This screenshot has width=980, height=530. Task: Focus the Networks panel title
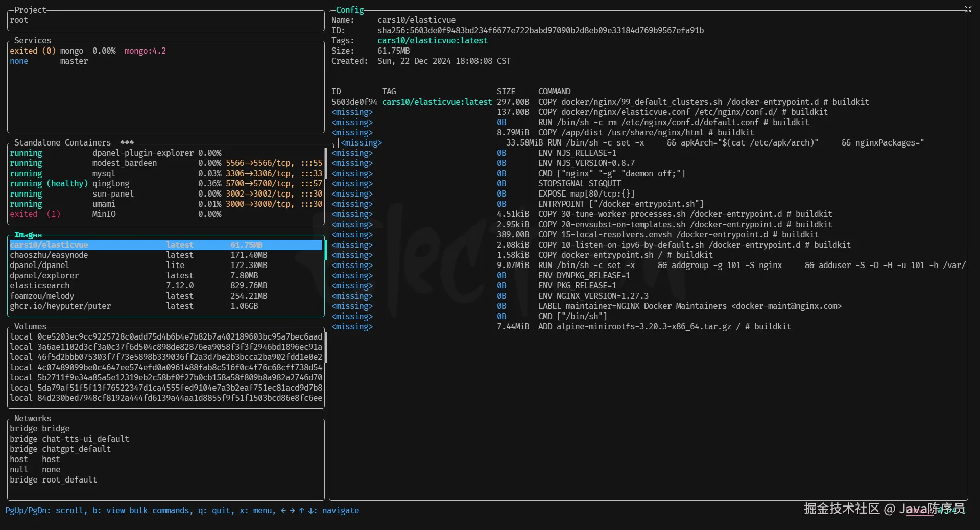pos(33,418)
